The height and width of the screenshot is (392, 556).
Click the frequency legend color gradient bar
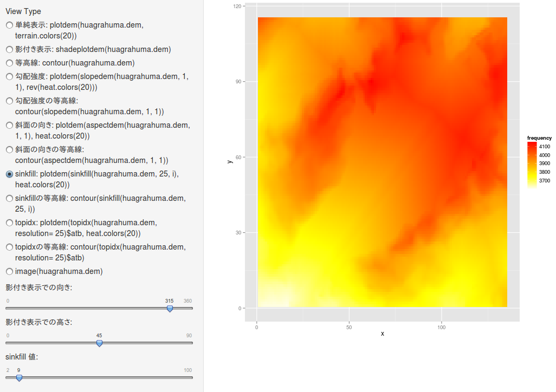(x=532, y=165)
